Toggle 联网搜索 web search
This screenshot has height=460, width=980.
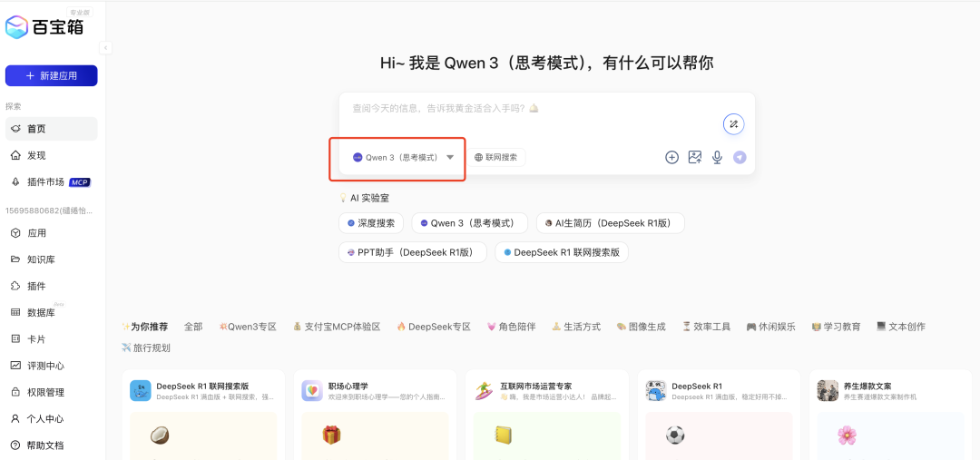coord(496,158)
